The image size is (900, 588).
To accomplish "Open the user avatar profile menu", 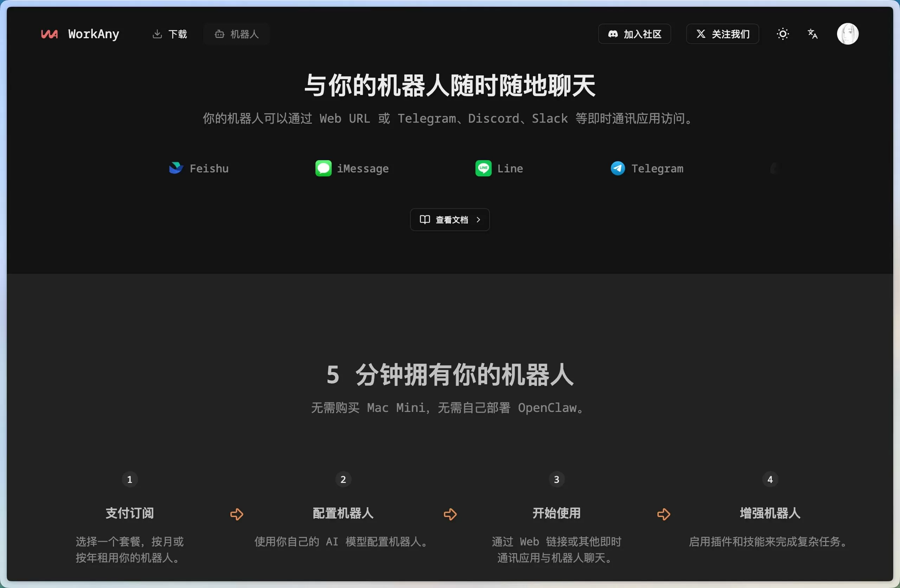I will (847, 34).
